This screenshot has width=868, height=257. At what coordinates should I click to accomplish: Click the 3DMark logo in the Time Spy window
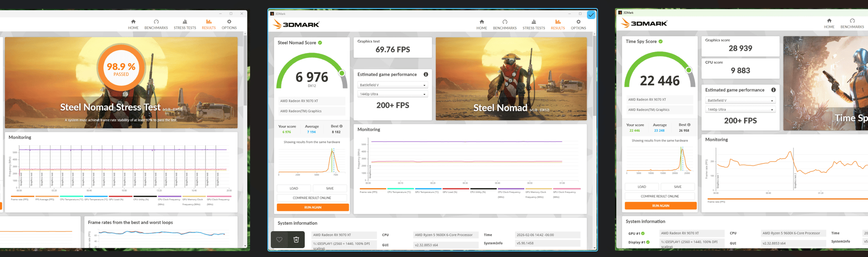[644, 23]
